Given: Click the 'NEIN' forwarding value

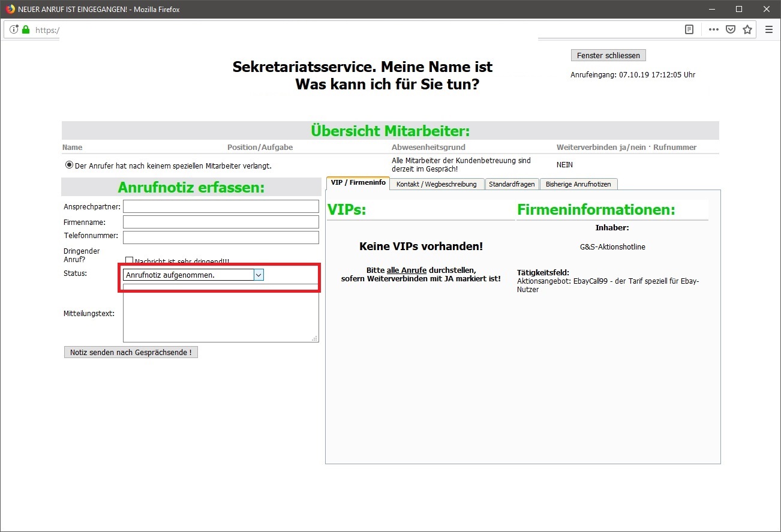Looking at the screenshot, I should tap(564, 165).
